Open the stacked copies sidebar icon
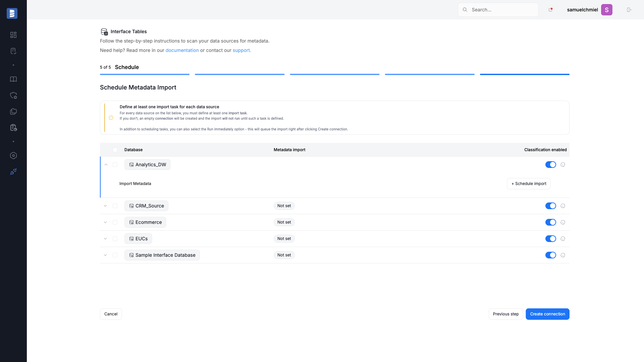644x362 pixels. coord(13,112)
